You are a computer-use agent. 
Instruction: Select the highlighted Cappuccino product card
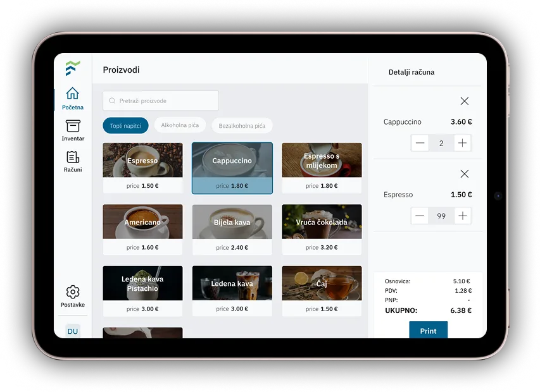point(232,168)
